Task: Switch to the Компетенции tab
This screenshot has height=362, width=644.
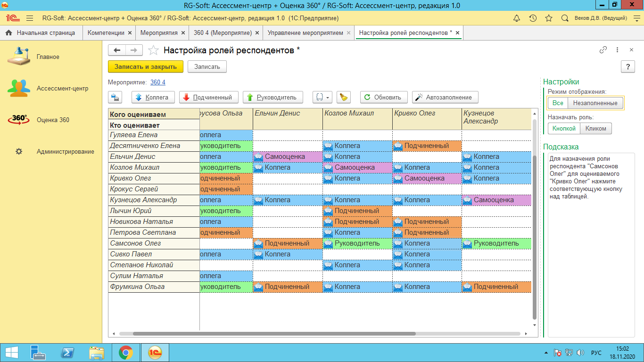Action: (x=106, y=33)
